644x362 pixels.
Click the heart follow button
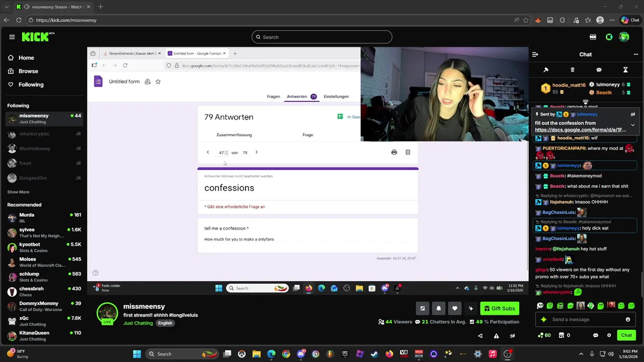coord(455,308)
